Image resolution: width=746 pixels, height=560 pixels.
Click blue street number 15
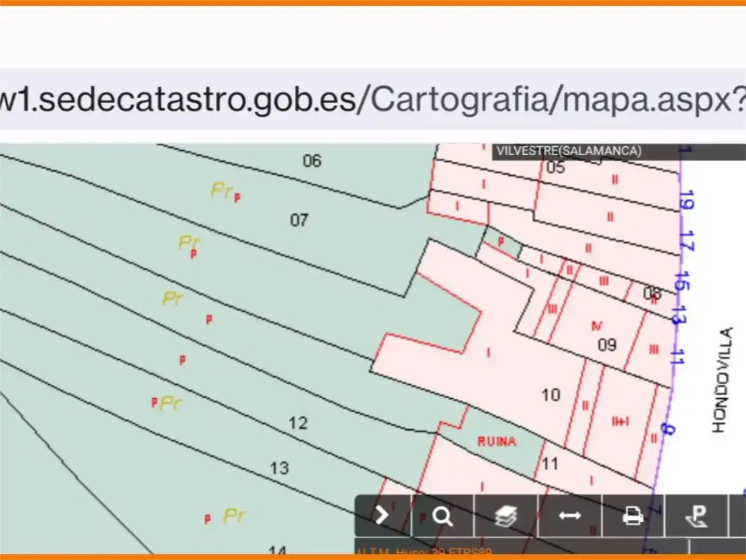(x=683, y=281)
